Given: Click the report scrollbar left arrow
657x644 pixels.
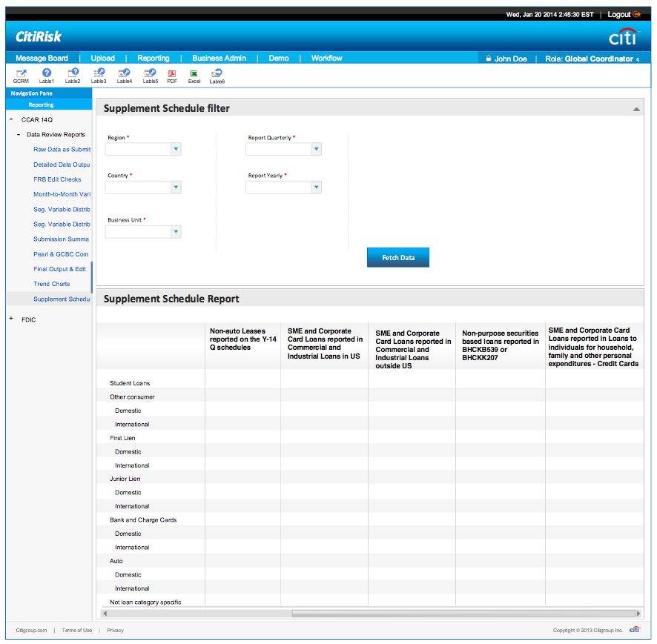Looking at the screenshot, I should (x=105, y=614).
